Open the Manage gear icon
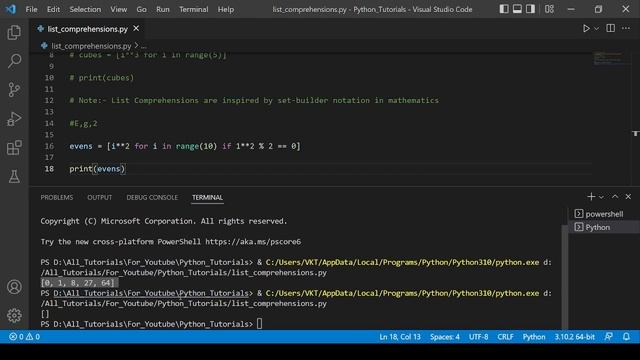 (14, 315)
